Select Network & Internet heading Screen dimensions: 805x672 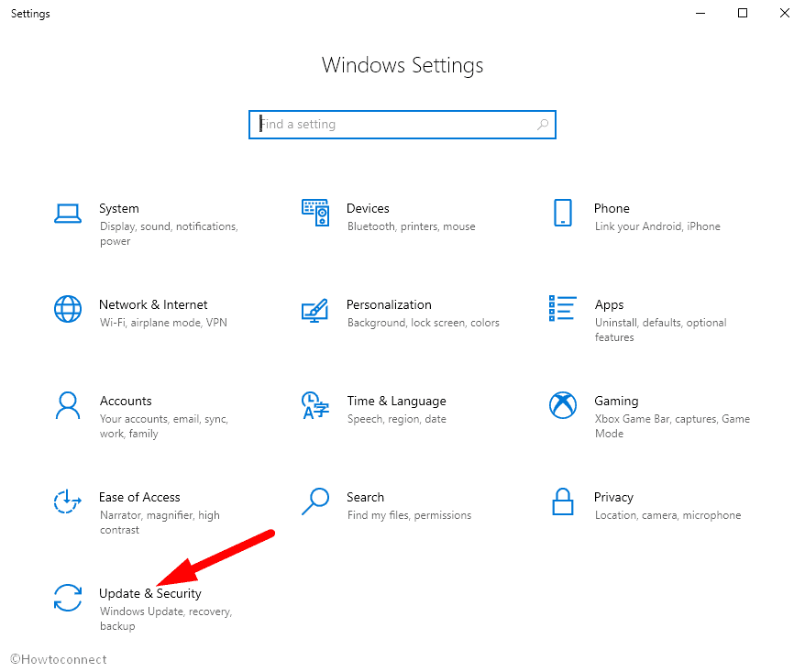click(x=153, y=305)
